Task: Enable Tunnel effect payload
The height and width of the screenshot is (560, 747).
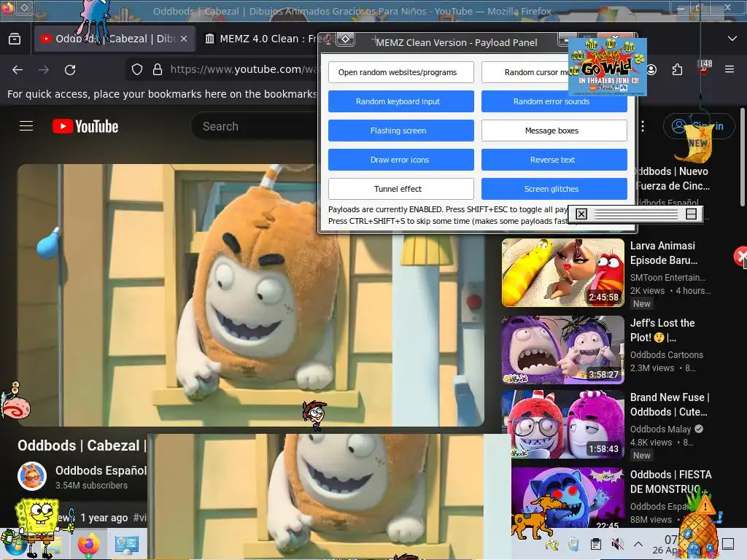Action: pyautogui.click(x=400, y=189)
